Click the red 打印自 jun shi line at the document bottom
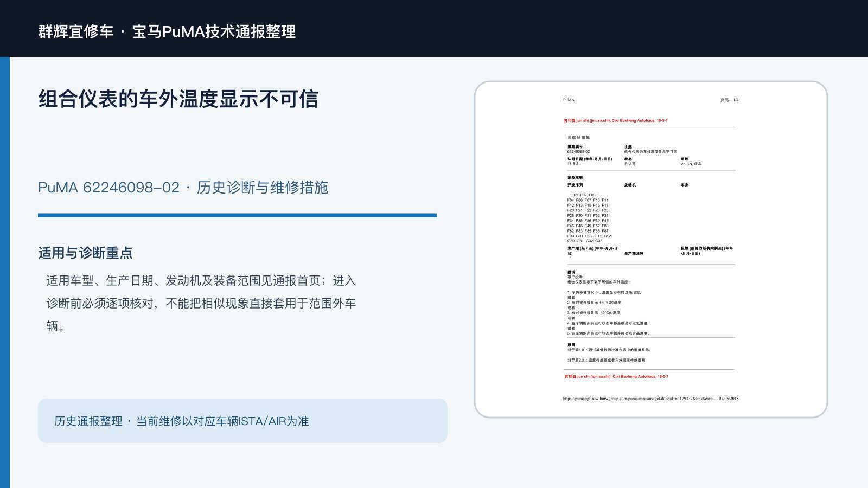868x488 pixels. click(x=616, y=376)
